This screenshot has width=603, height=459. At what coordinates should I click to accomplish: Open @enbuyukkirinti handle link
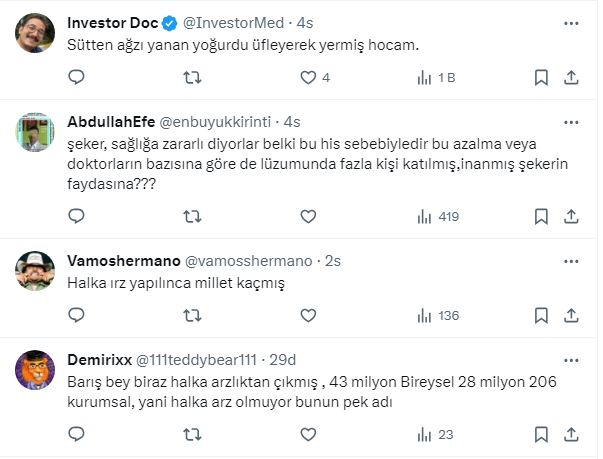tap(217, 121)
